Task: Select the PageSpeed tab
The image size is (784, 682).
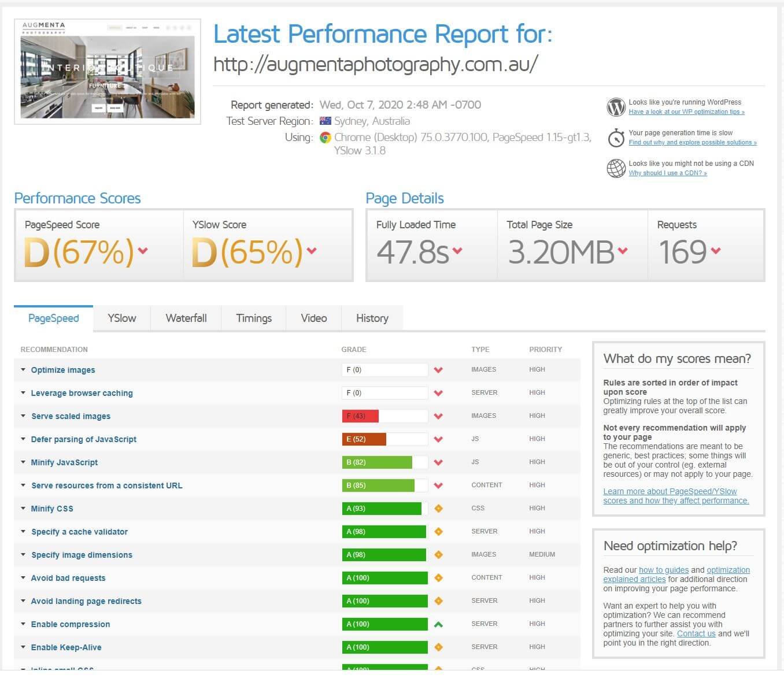Action: click(53, 318)
